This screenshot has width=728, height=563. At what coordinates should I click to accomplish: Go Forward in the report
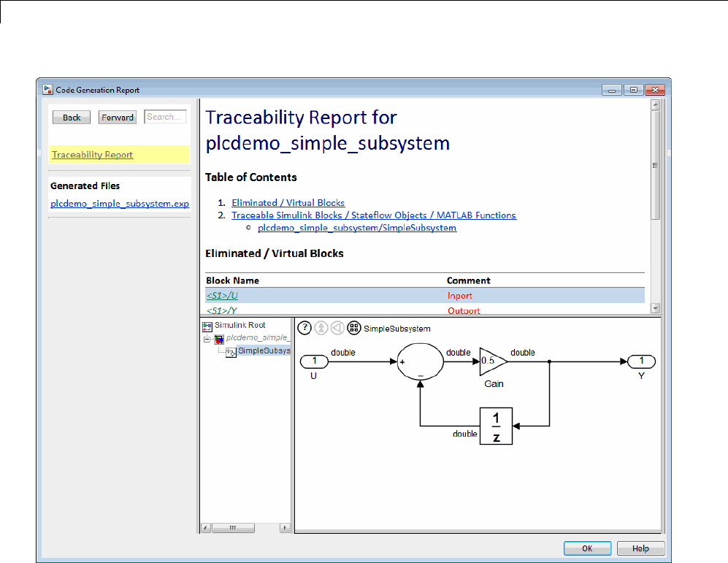coord(118,118)
